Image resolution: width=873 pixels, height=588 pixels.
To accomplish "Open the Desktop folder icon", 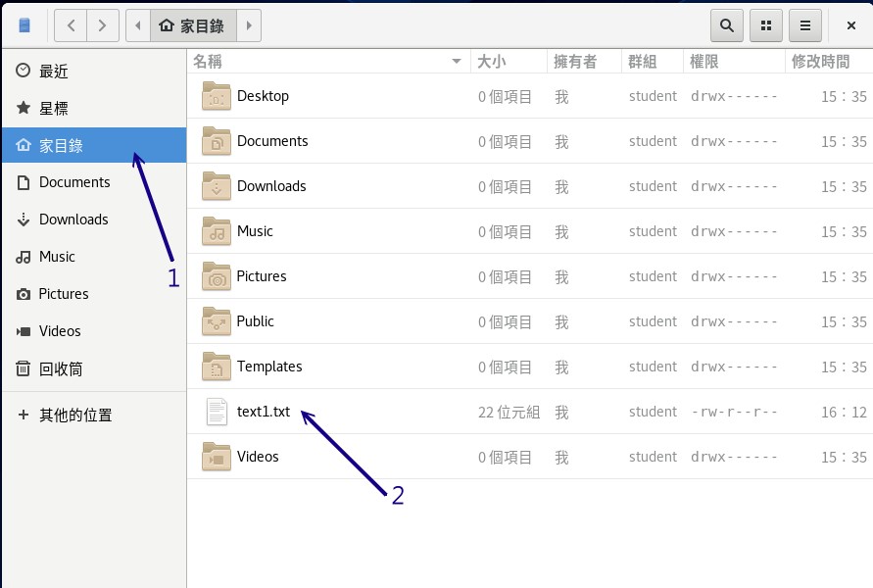I will pyautogui.click(x=216, y=96).
